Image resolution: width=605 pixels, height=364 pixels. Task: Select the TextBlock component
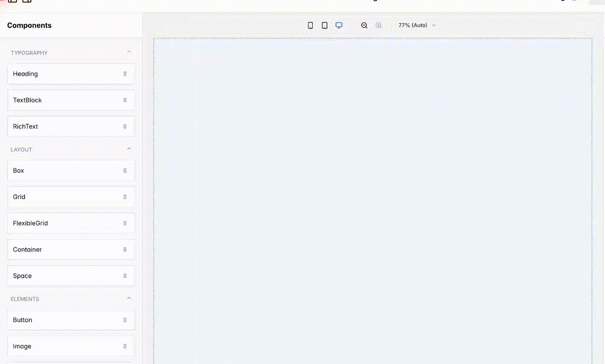pyautogui.click(x=63, y=100)
